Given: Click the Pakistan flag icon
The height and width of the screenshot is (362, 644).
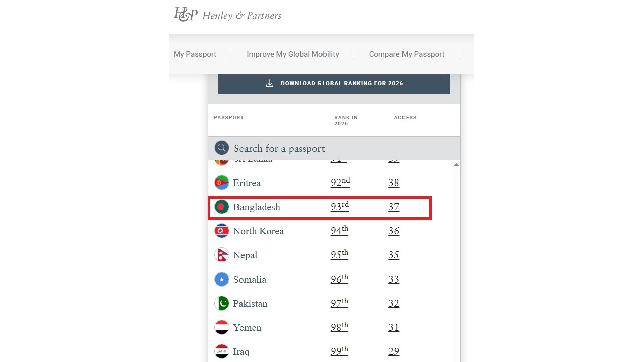Looking at the screenshot, I should point(222,303).
